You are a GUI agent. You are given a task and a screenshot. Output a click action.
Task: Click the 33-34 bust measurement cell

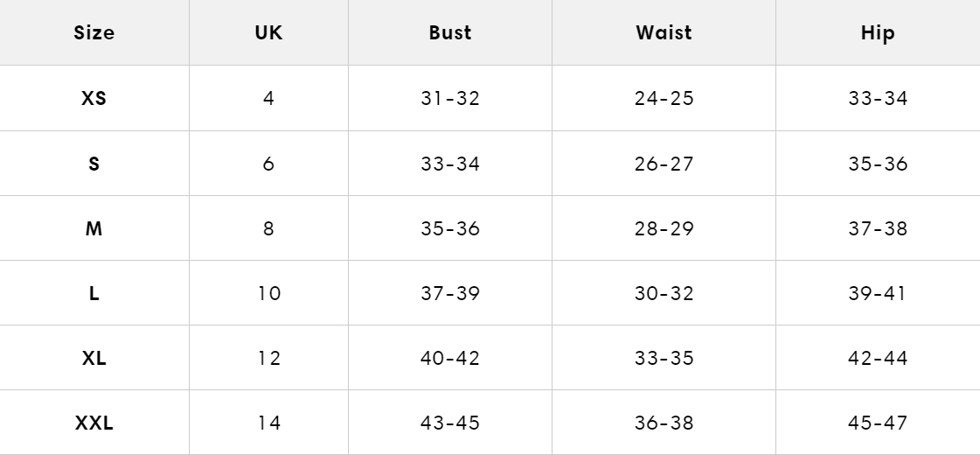click(450, 164)
